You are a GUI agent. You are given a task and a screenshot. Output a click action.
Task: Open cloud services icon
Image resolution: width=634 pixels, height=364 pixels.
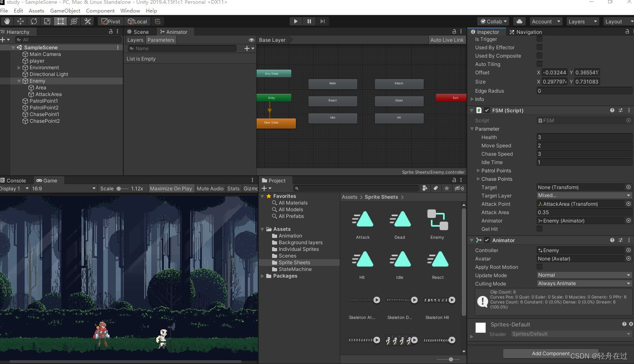[519, 21]
